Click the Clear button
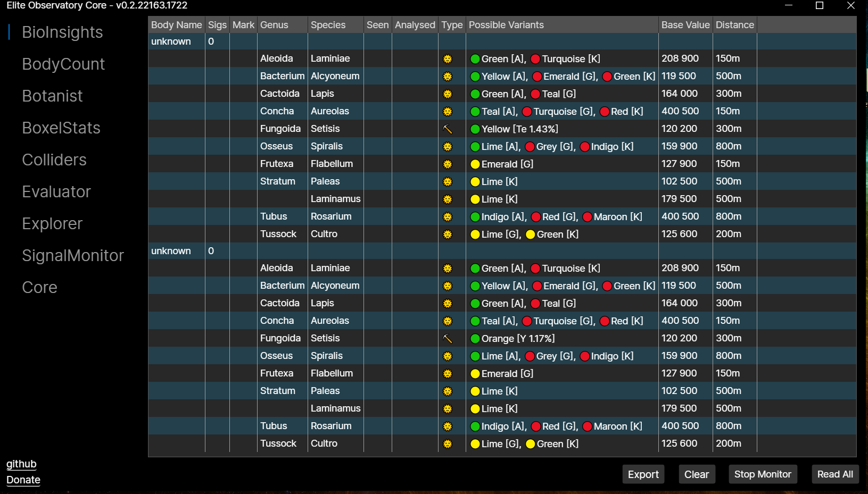The image size is (868, 494). pyautogui.click(x=696, y=474)
